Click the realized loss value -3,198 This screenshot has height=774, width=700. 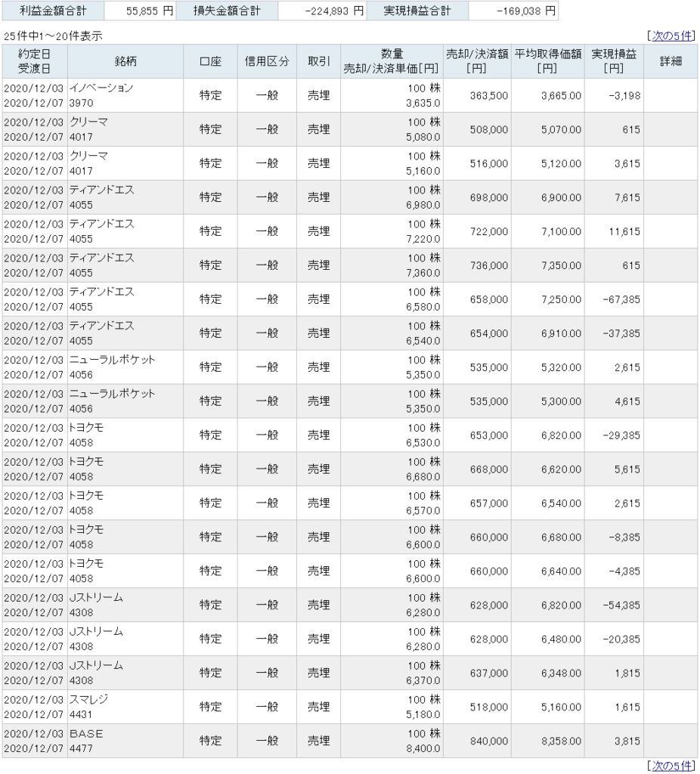[x=624, y=96]
